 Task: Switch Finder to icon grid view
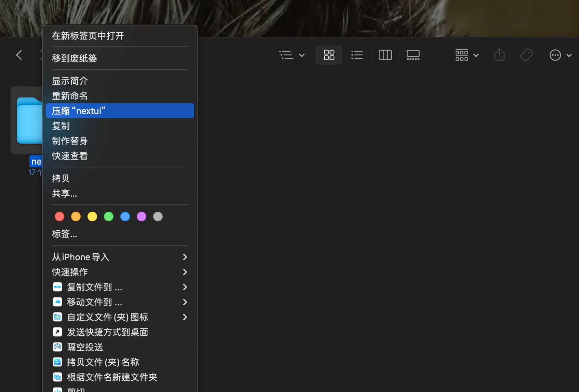coord(329,55)
